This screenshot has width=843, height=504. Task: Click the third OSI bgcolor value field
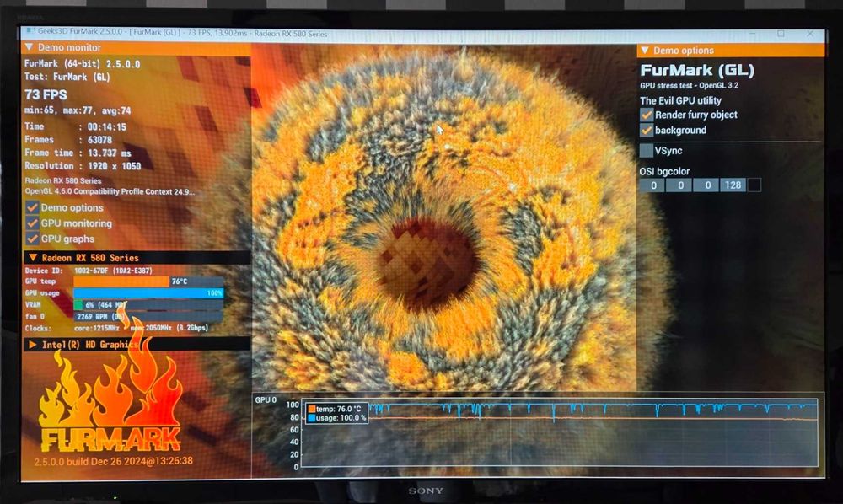[706, 185]
